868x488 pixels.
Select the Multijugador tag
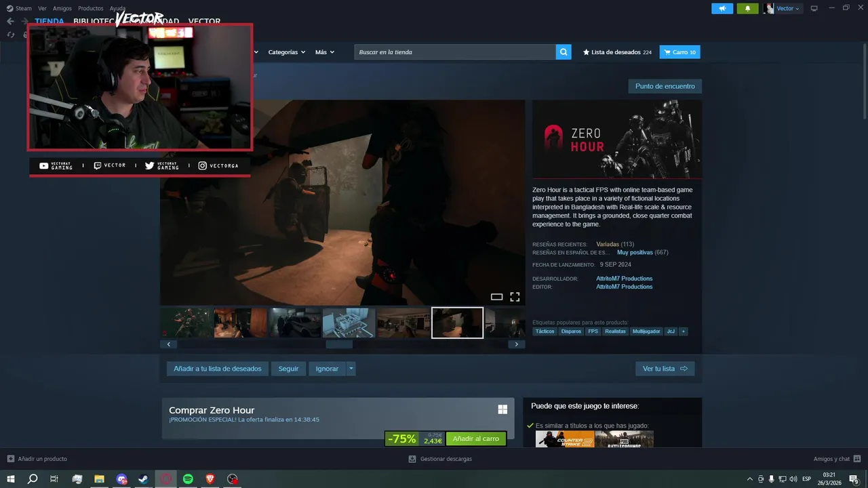tap(646, 331)
